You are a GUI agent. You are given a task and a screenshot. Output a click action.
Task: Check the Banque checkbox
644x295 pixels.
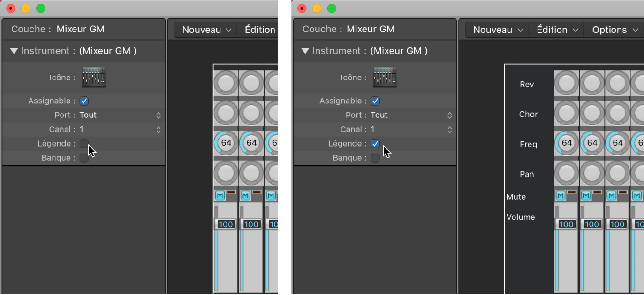pyautogui.click(x=375, y=158)
